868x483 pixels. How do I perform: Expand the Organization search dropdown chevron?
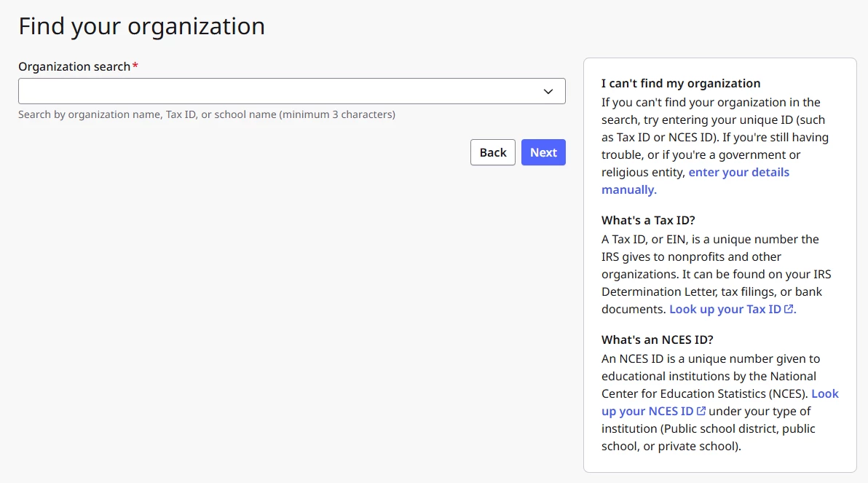pos(548,91)
